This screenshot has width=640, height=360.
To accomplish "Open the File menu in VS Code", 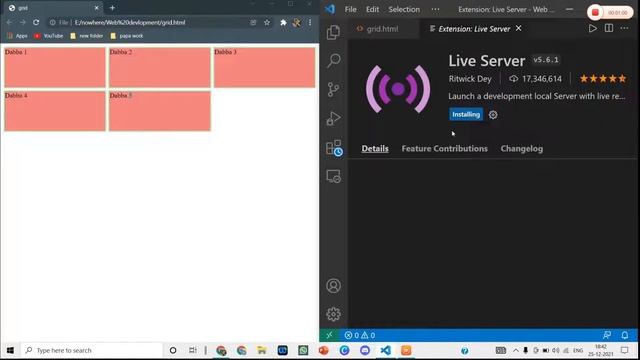I will (351, 9).
